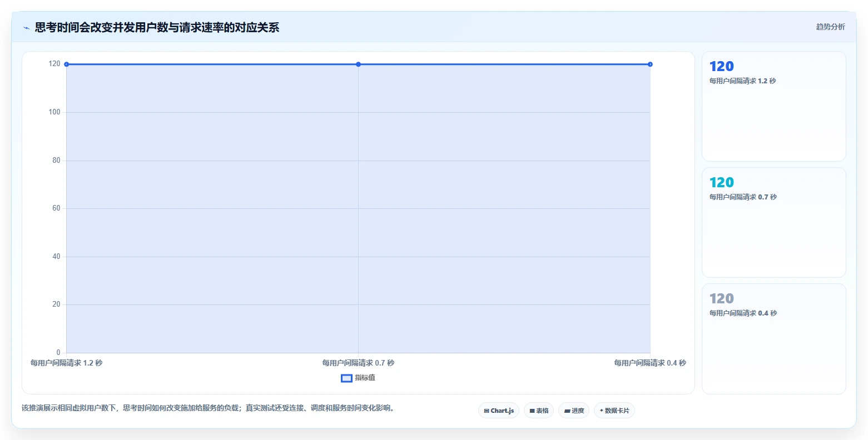Click x-axis label 每用户间隔请求 0.4 秒

[x=650, y=363]
